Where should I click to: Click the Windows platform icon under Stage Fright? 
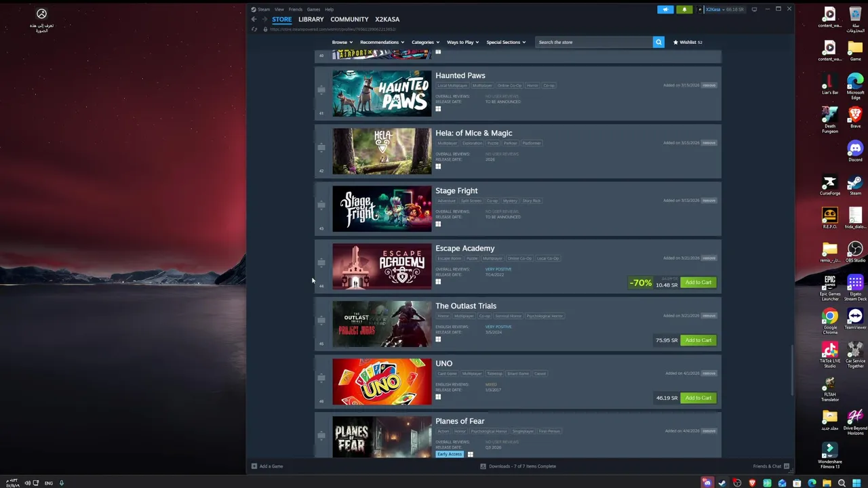438,224
